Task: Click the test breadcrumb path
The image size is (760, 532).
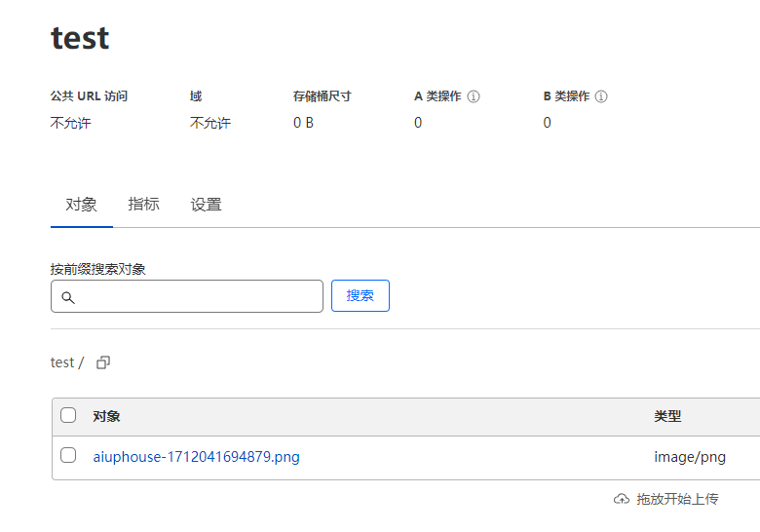Action: [61, 362]
